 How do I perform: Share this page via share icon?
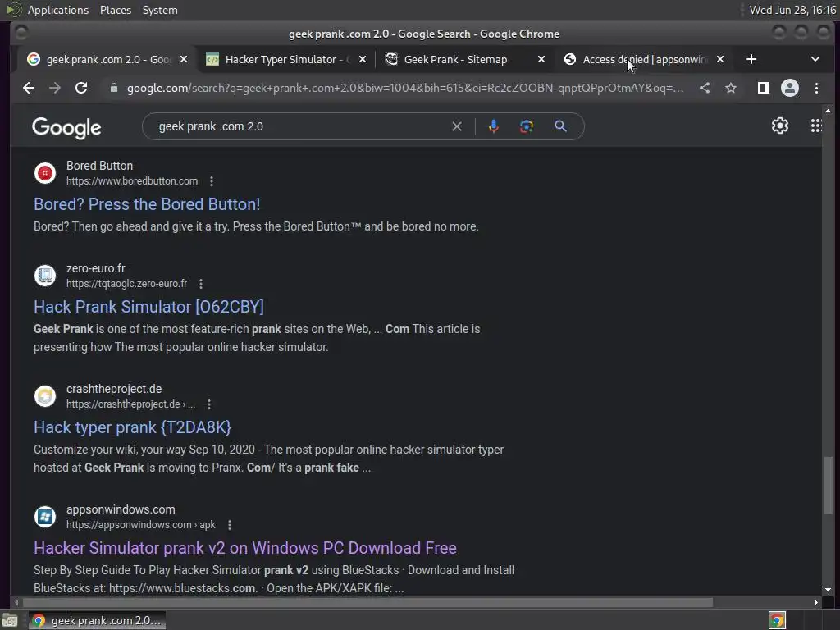pyautogui.click(x=705, y=88)
